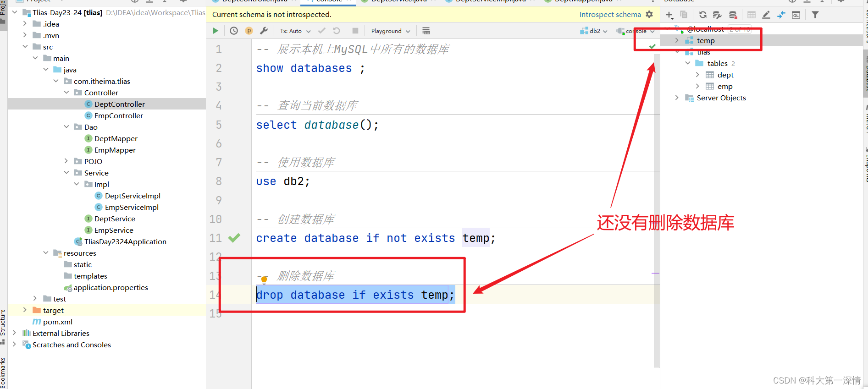
Task: Click the editor vertical scrollbar
Action: tap(656, 211)
